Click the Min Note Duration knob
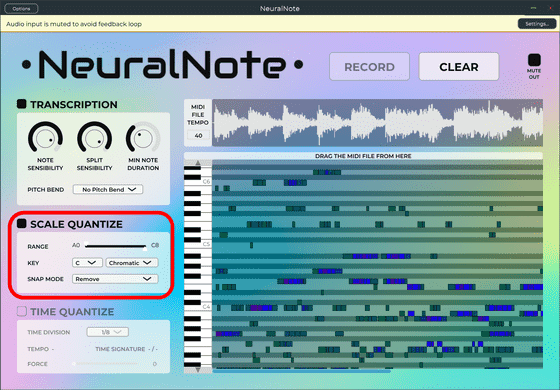Image resolution: width=560 pixels, height=390 pixels. pyautogui.click(x=143, y=138)
